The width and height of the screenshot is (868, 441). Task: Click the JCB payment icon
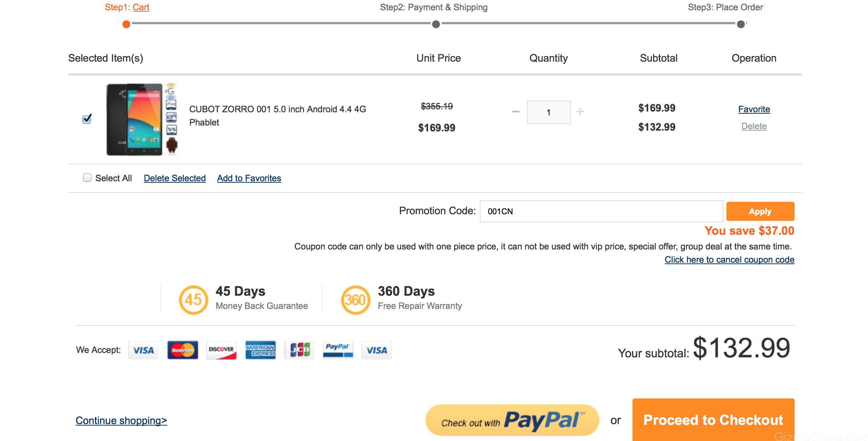(299, 350)
